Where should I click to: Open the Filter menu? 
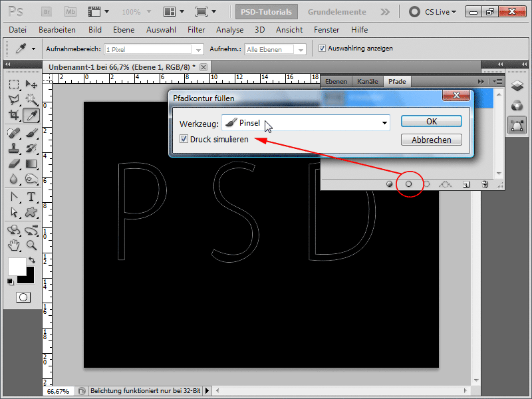coord(196,30)
